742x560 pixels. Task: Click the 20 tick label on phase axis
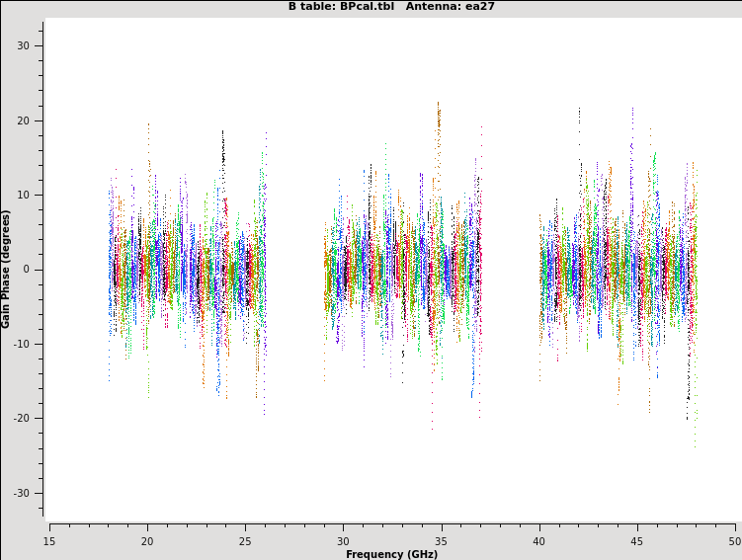click(x=24, y=120)
